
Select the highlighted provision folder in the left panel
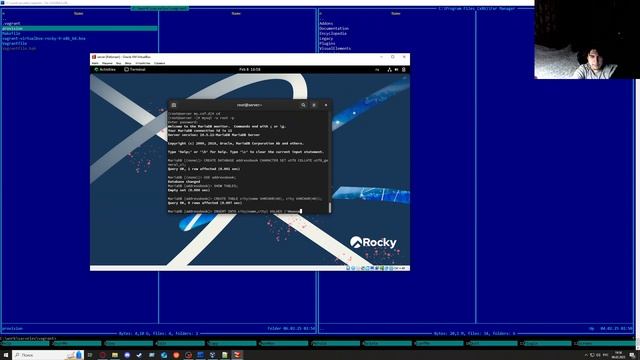pos(79,29)
